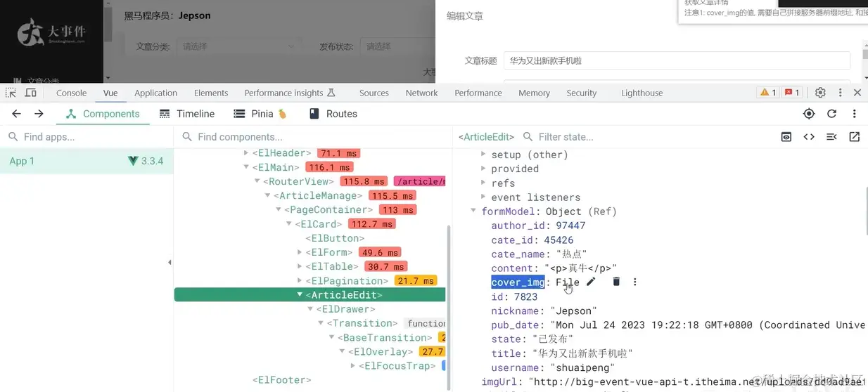Viewport: 868px width, 392px height.
Task: Expand the ElPagination component node
Action: tap(300, 281)
